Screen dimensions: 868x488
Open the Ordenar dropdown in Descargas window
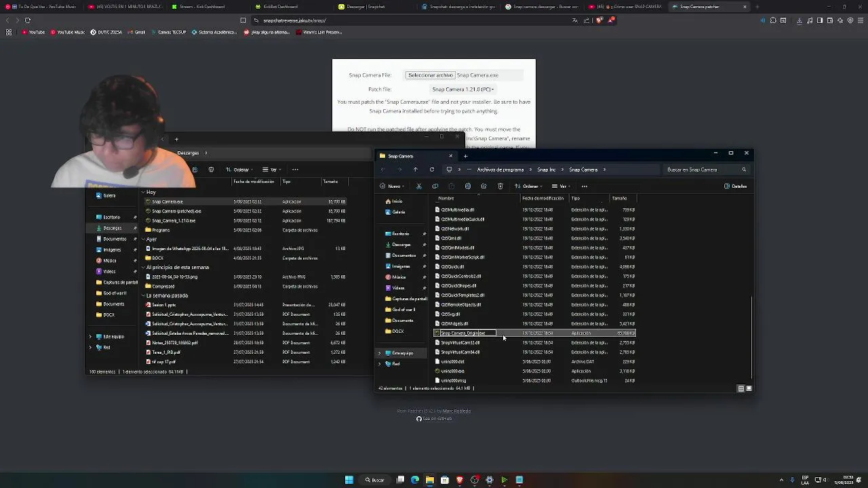(239, 169)
